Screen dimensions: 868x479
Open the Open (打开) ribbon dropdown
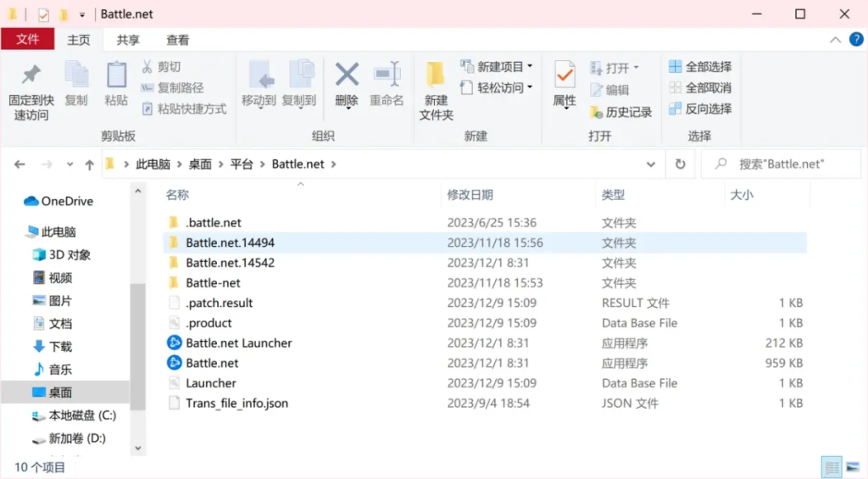point(615,68)
